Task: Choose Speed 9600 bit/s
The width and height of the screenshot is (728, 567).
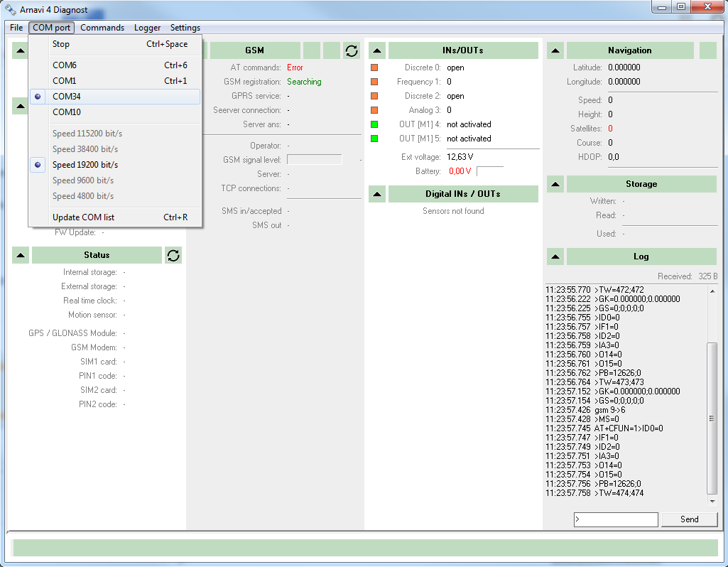Action: pos(115,180)
